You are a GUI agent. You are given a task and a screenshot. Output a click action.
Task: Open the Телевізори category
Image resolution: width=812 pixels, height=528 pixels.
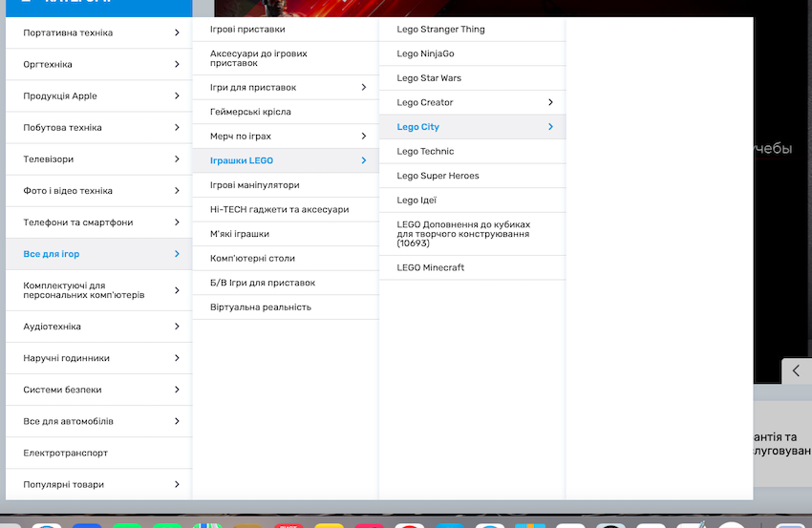(x=99, y=158)
